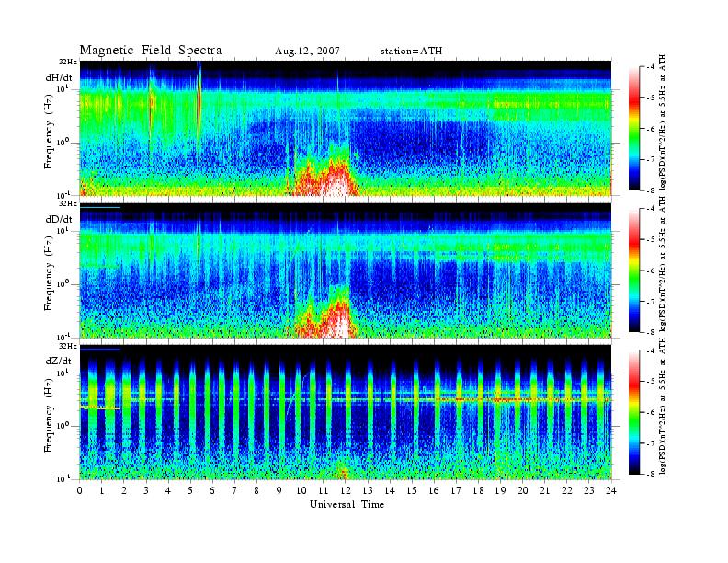Click the hour 19 tick label on time axis
Viewport: 728px width, 563px height.
[x=500, y=490]
